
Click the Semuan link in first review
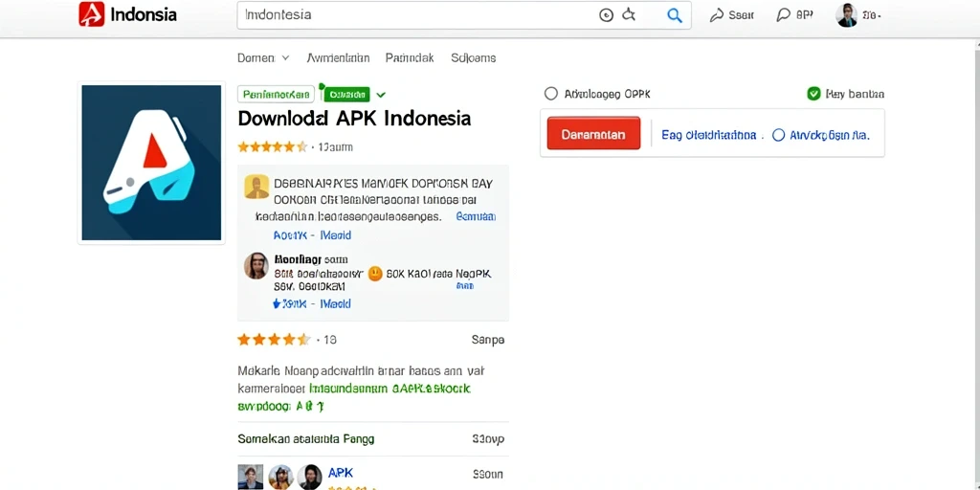pos(477,217)
